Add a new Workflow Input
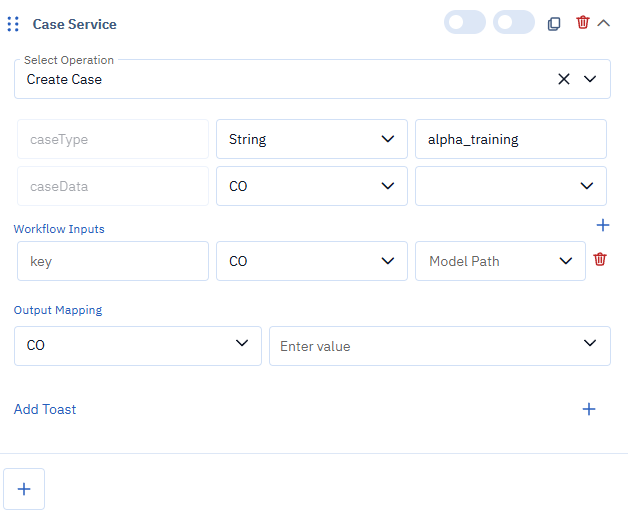 (x=602, y=226)
